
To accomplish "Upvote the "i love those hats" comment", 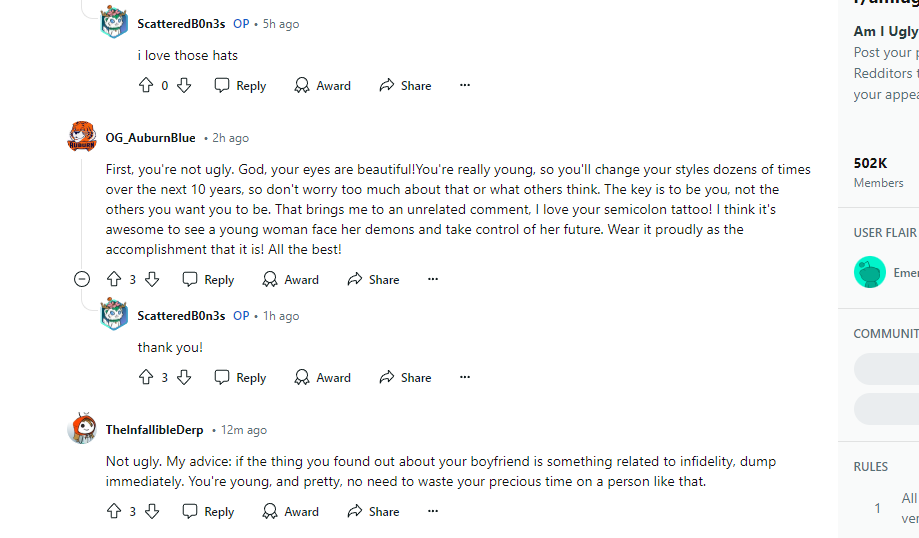I will [x=146, y=86].
